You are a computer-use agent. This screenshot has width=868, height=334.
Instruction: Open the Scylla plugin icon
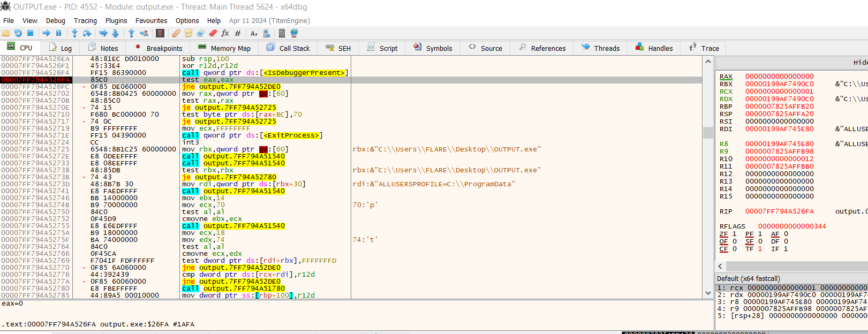click(x=160, y=33)
